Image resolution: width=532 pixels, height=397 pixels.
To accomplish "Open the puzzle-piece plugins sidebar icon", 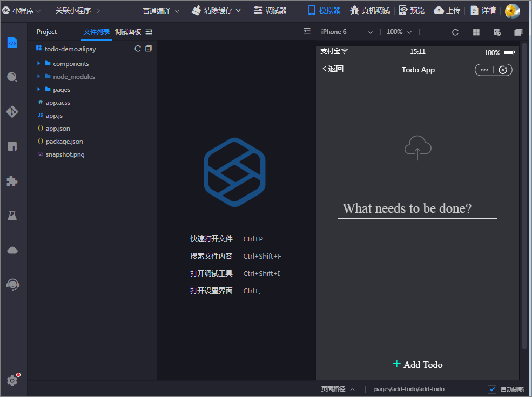I will coord(12,181).
